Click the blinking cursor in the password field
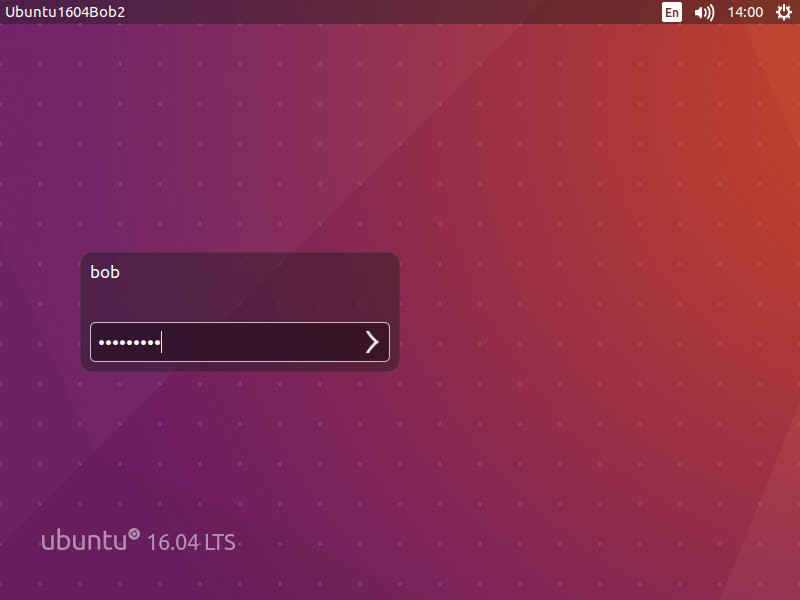Image resolution: width=800 pixels, height=600 pixels. pos(161,342)
